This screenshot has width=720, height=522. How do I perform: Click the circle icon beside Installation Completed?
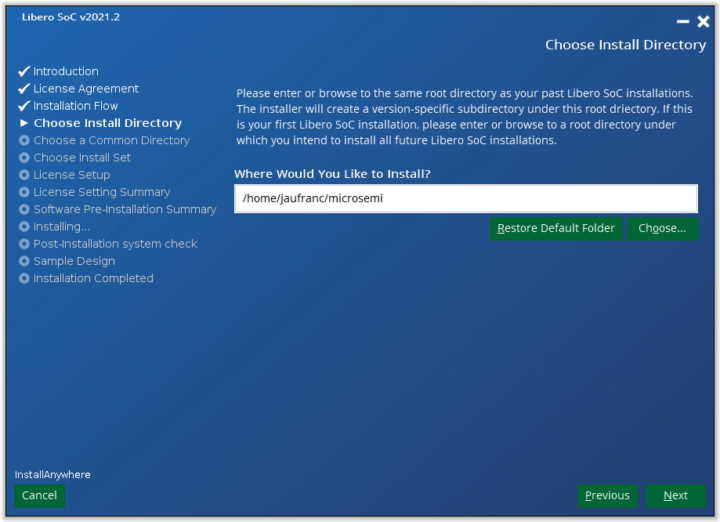(24, 278)
